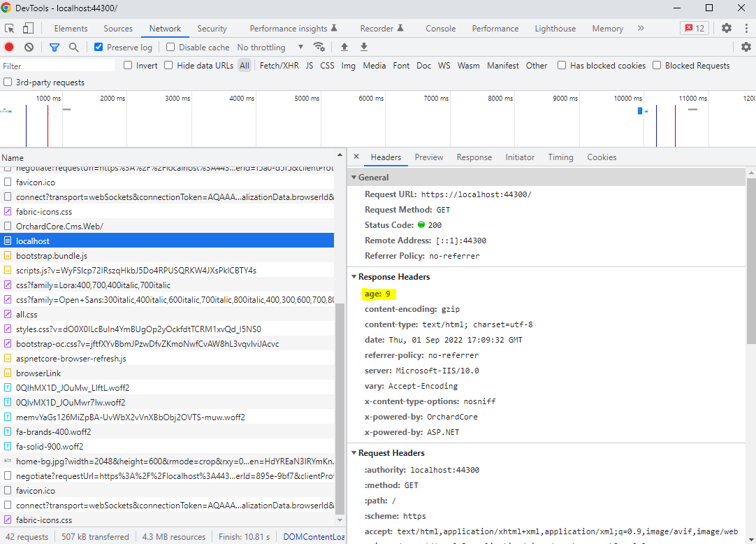The image size is (756, 544).
Task: Select the aspnetcore-browser-refresh.js request
Action: (x=167, y=358)
